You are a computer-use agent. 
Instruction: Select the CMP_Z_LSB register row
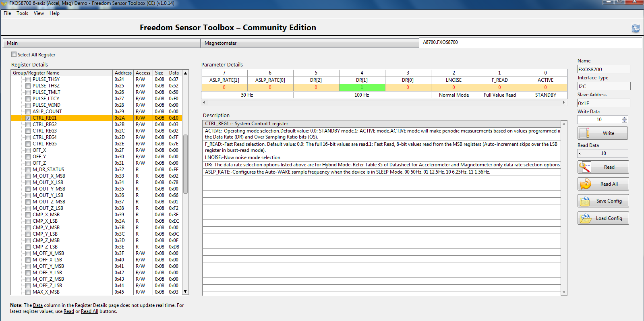[97, 247]
